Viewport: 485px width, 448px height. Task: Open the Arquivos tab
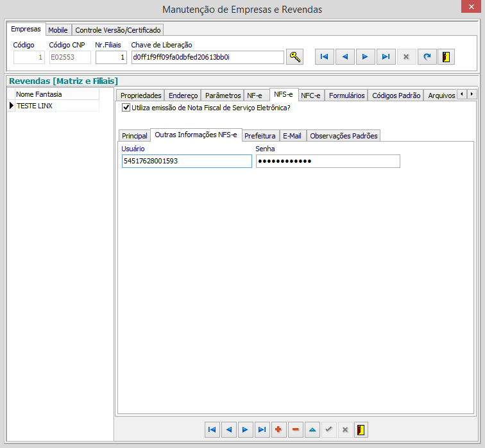[x=441, y=95]
